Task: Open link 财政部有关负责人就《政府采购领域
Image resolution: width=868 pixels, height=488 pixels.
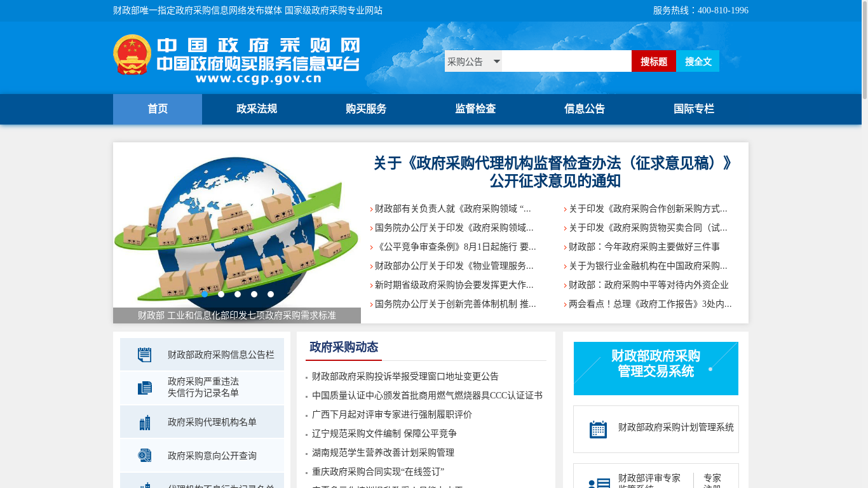Action: [452, 208]
